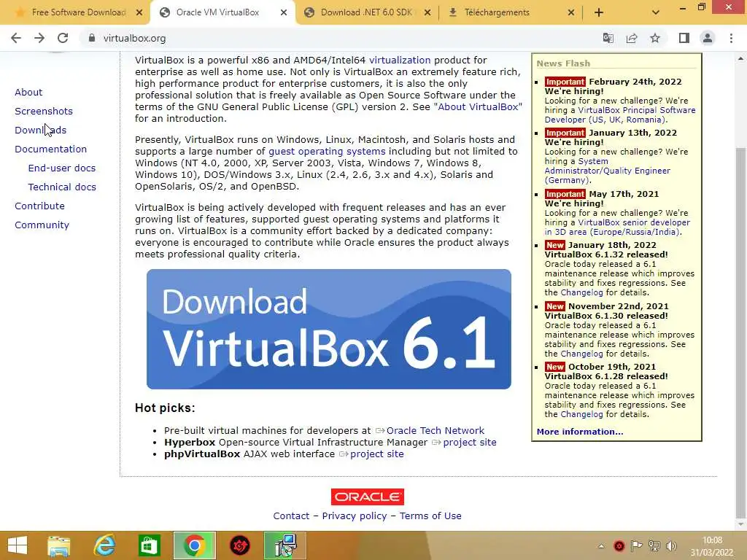Open the phpVirtualBox project site link
Screen dimensions: 747x560
377,454
